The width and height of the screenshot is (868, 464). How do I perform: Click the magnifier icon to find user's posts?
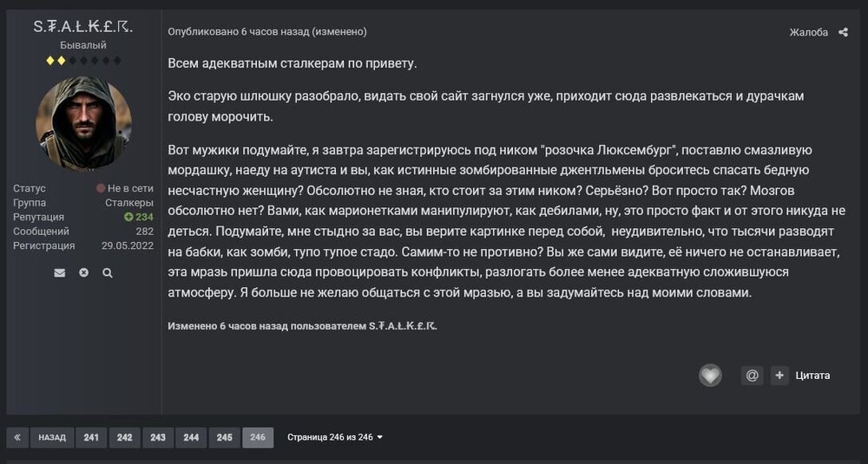click(108, 272)
